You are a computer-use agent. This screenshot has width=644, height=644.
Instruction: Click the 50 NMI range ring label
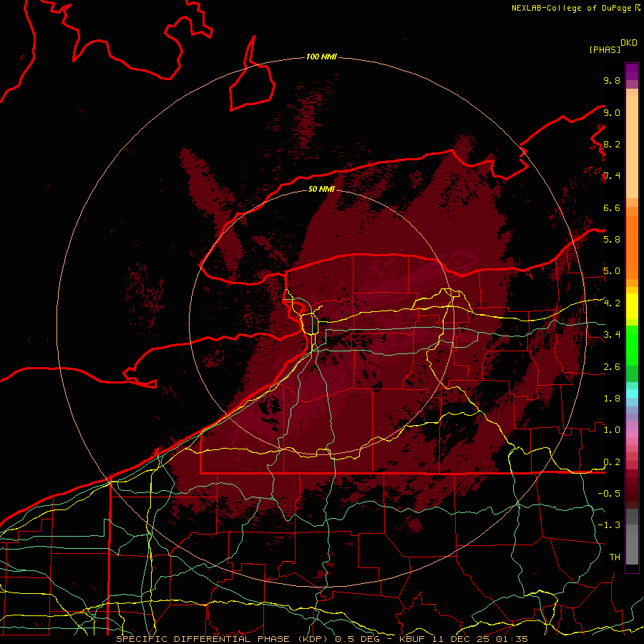click(x=321, y=189)
